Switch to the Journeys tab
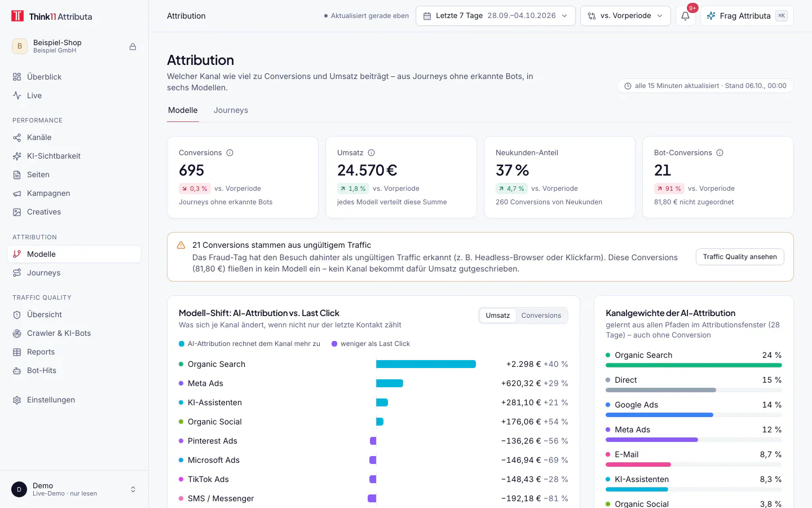Viewport: 812px width, 508px height. [231, 110]
